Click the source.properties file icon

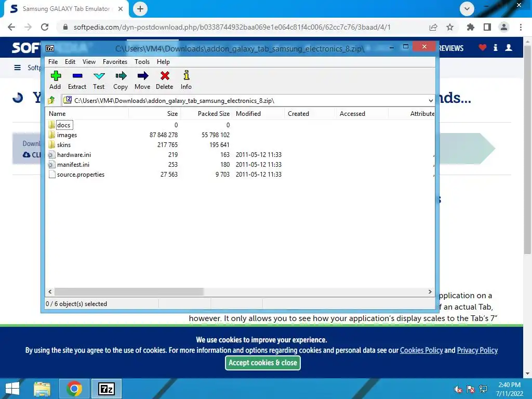(x=51, y=175)
